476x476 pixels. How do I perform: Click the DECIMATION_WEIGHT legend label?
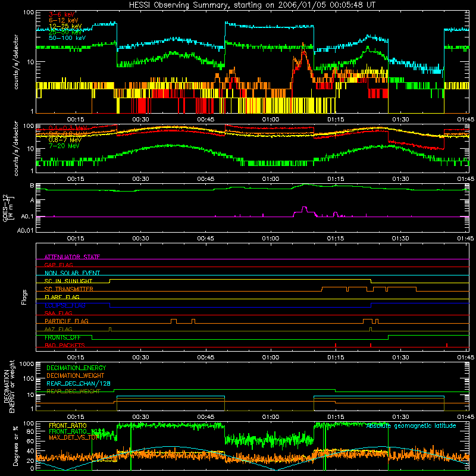click(76, 376)
